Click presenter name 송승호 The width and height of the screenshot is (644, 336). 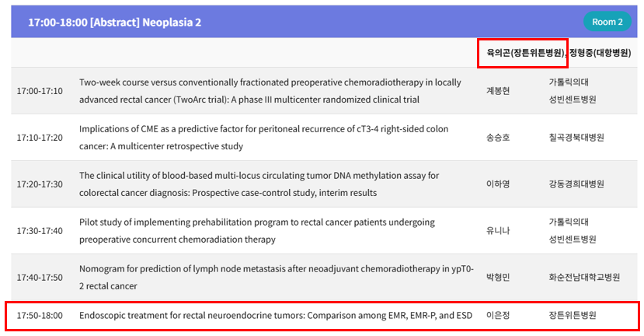(x=498, y=138)
